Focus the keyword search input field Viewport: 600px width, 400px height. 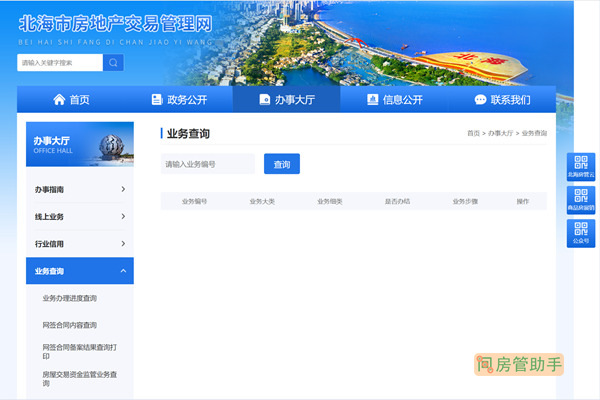(x=60, y=62)
